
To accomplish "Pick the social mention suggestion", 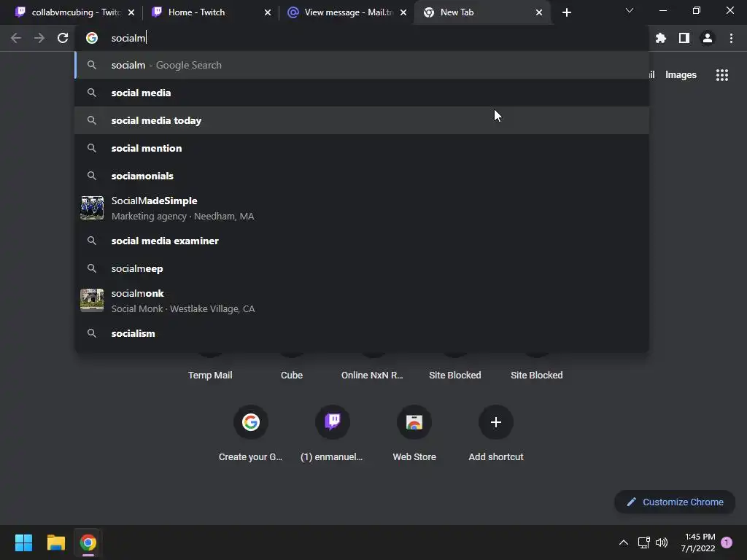I will (x=362, y=148).
